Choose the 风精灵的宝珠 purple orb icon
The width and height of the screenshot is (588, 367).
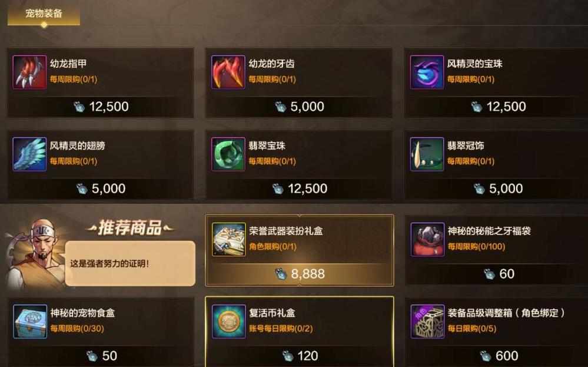click(427, 72)
